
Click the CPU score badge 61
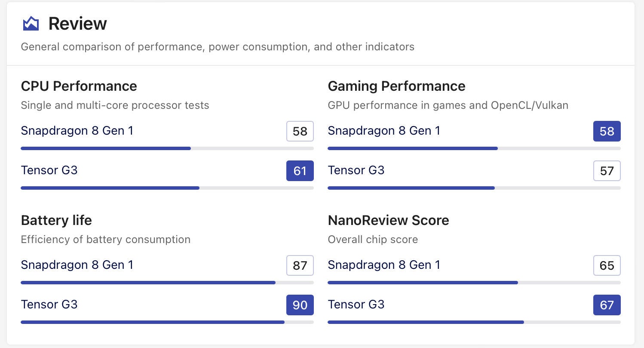(x=300, y=171)
